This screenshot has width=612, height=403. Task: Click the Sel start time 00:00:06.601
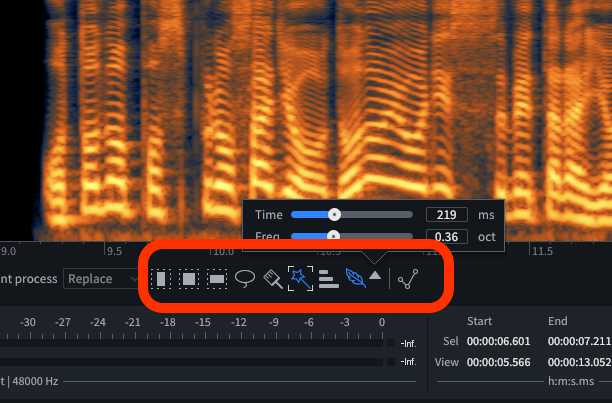497,342
